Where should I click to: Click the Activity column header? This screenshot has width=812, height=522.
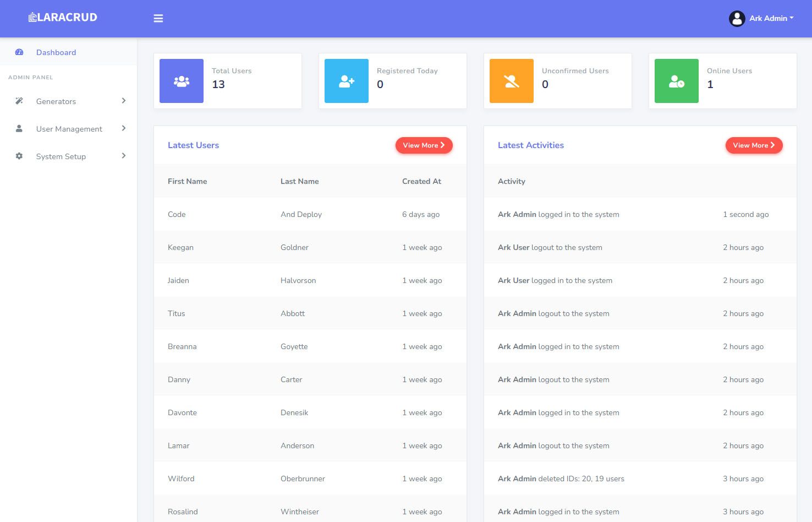(x=512, y=181)
